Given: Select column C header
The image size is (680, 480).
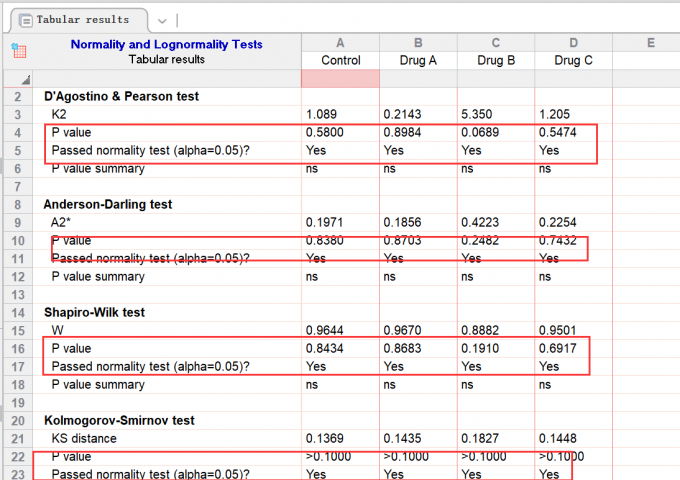Looking at the screenshot, I should click(x=496, y=43).
